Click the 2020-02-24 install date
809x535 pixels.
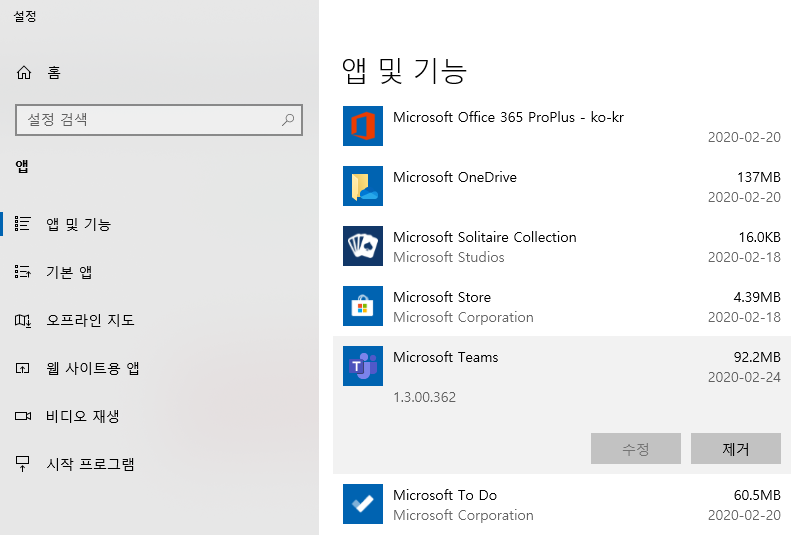pos(744,377)
